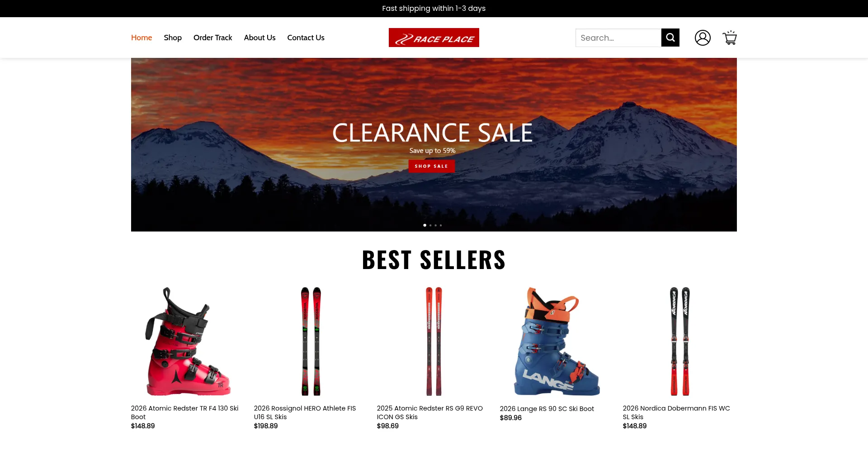
Task: Open the red Atomic Redster boot image
Action: coord(188,341)
